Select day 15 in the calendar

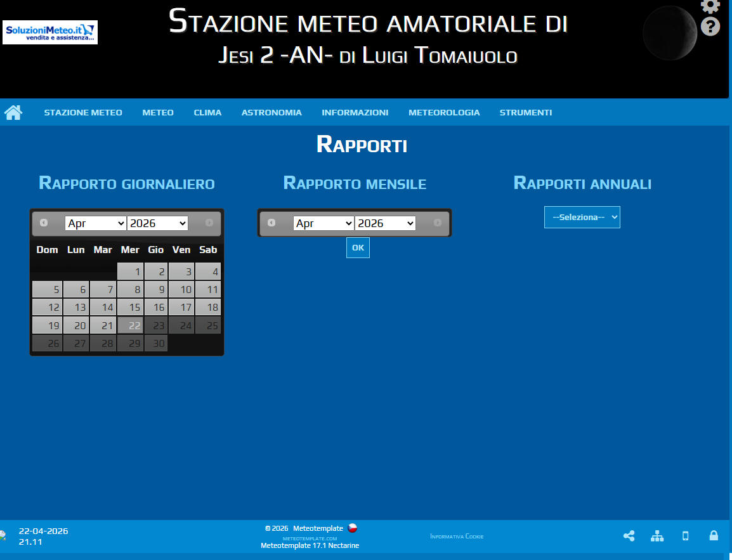(130, 308)
